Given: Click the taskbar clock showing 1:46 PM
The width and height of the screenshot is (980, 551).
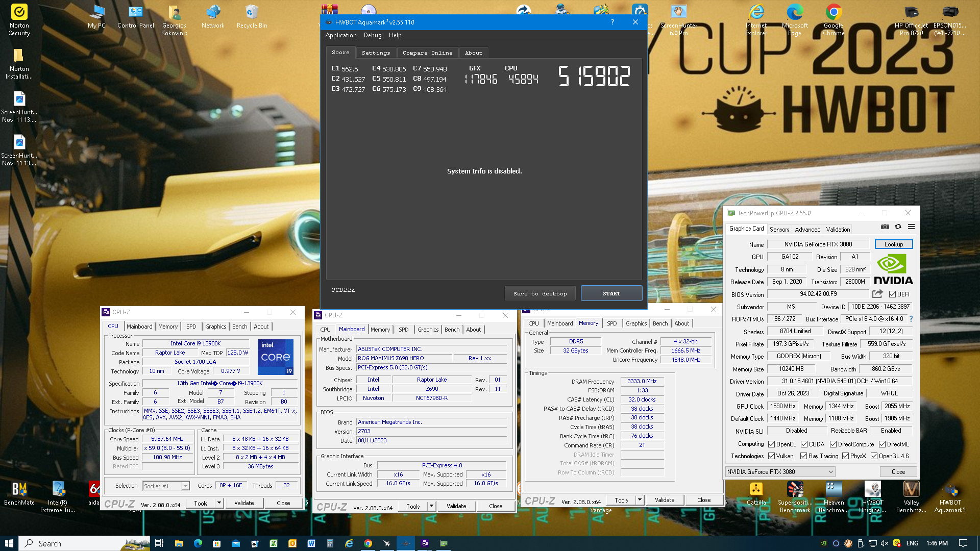Looking at the screenshot, I should point(937,543).
